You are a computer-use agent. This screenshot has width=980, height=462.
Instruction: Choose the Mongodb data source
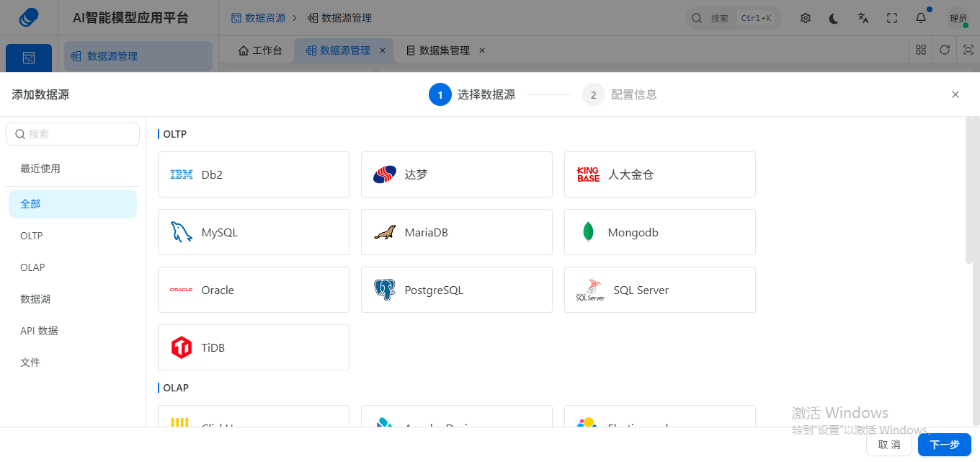click(660, 232)
